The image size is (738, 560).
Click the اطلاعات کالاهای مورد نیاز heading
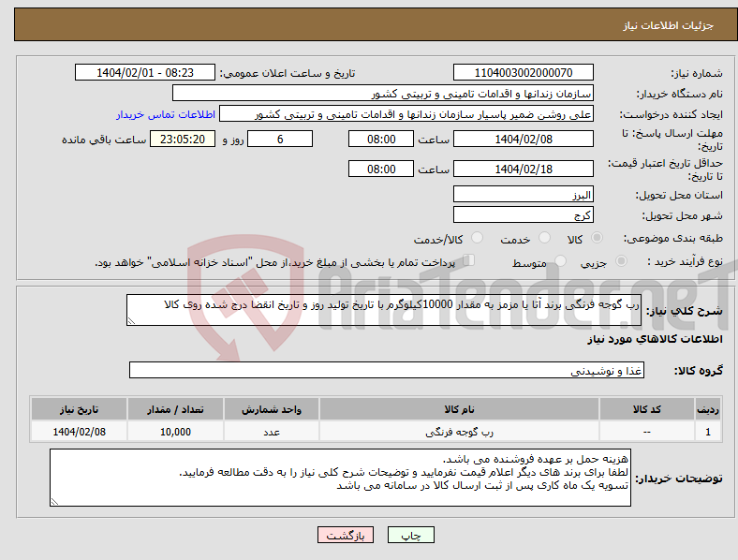[655, 339]
